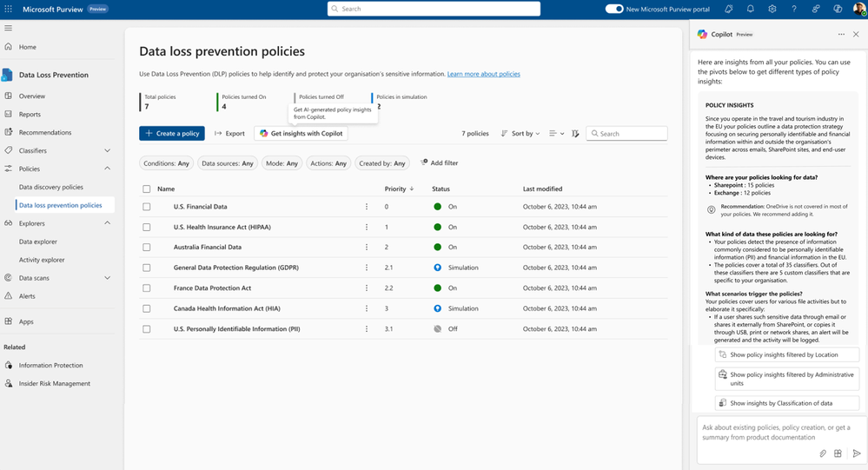
Task: Show policy insights filtered by Location
Action: [786, 354]
